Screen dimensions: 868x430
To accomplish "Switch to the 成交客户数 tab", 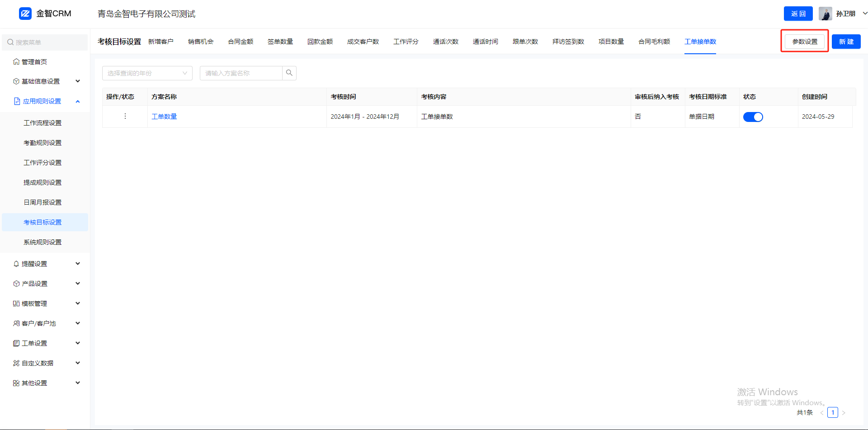I will coord(363,42).
